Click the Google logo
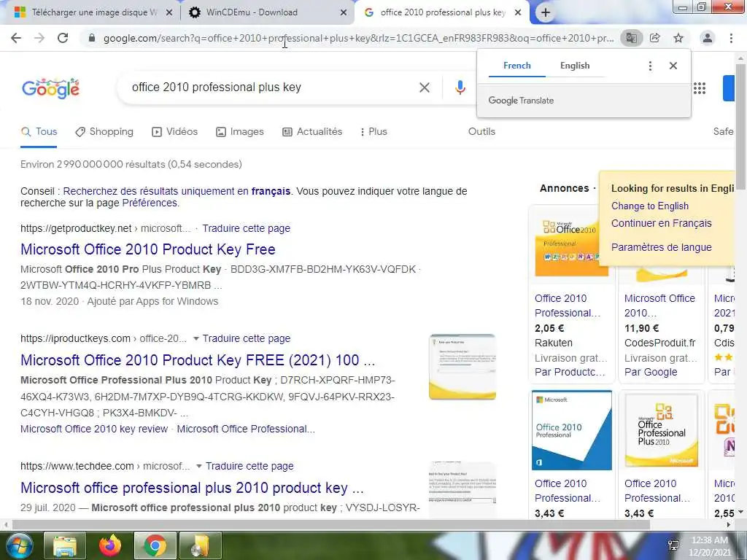This screenshot has width=747, height=560. coord(50,88)
